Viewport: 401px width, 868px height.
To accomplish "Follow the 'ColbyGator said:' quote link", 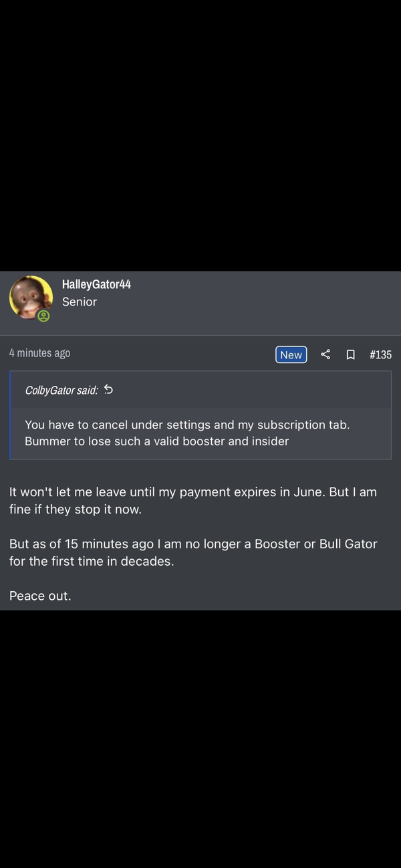I will pos(61,390).
